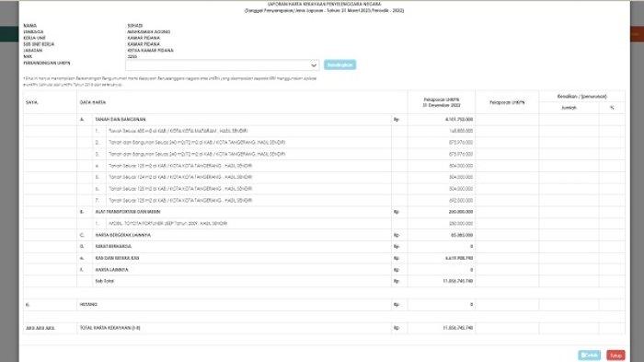644x362 pixels.
Task: Click the Kas dan Setara Kas row
Action: 325,258
